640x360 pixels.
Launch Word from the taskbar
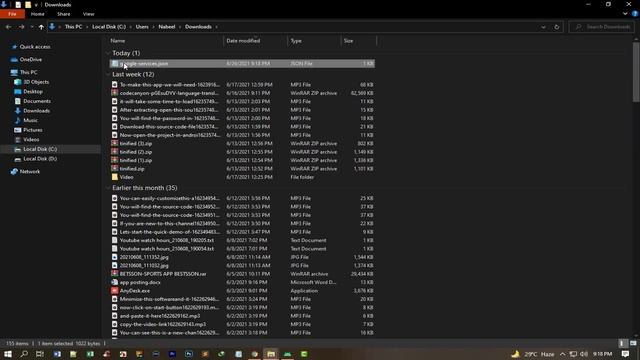(57, 354)
